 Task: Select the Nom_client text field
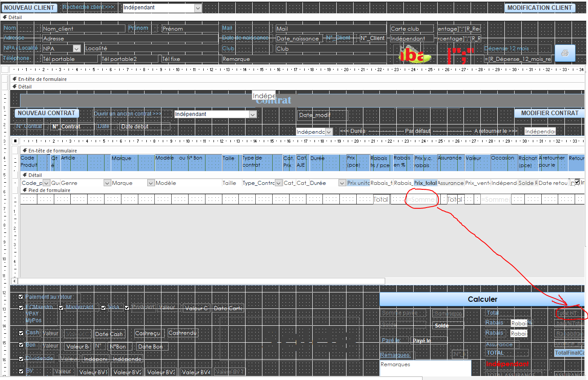(84, 28)
